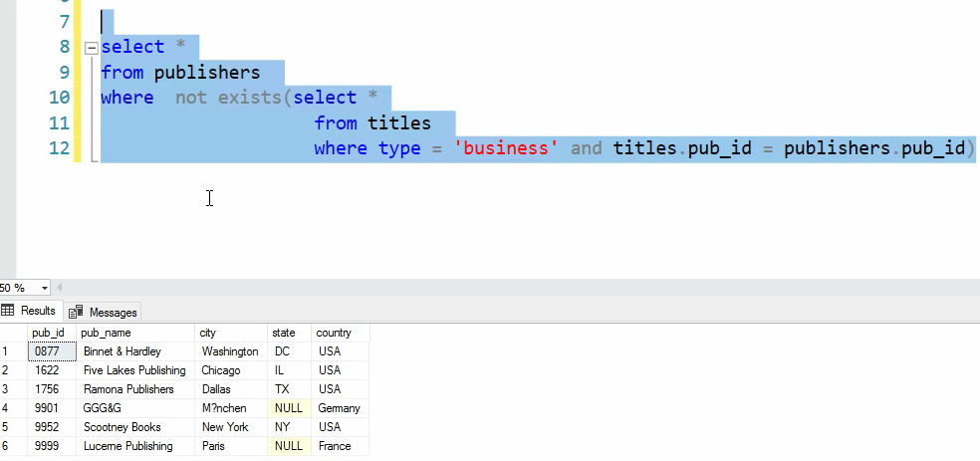
Task: Click the GGG&G publisher cell
Action: [x=135, y=408]
